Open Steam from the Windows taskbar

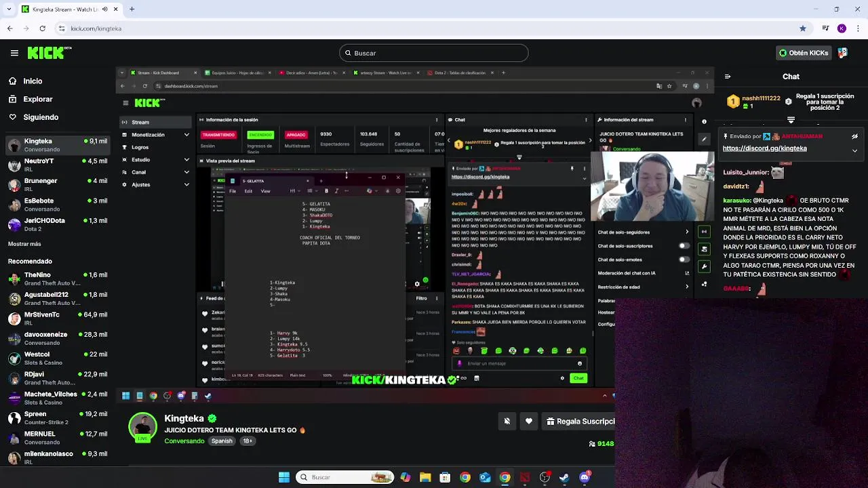(564, 477)
